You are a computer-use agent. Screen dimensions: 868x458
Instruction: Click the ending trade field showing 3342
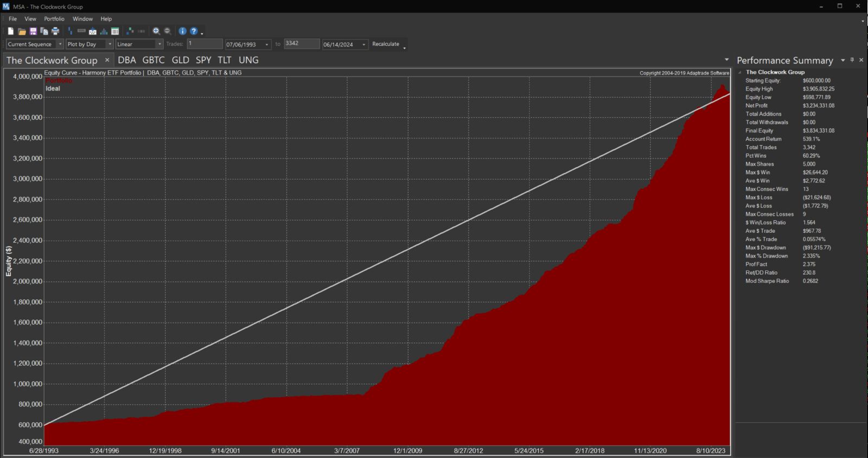[x=302, y=43]
